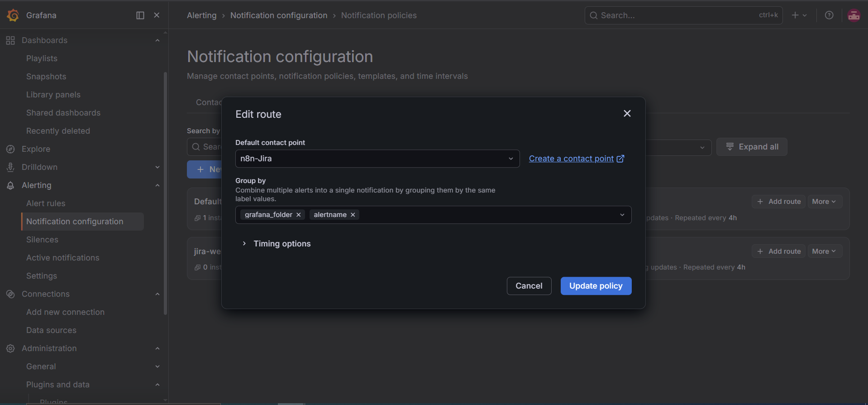Viewport: 868px width, 405px height.
Task: Open Data sources in sidebar
Action: (51, 330)
